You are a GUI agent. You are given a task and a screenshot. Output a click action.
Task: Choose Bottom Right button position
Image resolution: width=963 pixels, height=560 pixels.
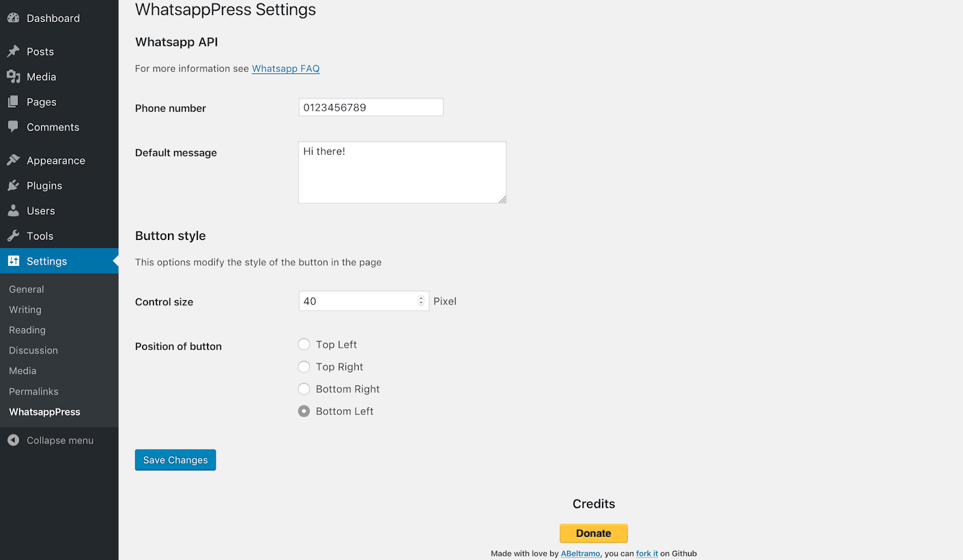[x=304, y=389]
